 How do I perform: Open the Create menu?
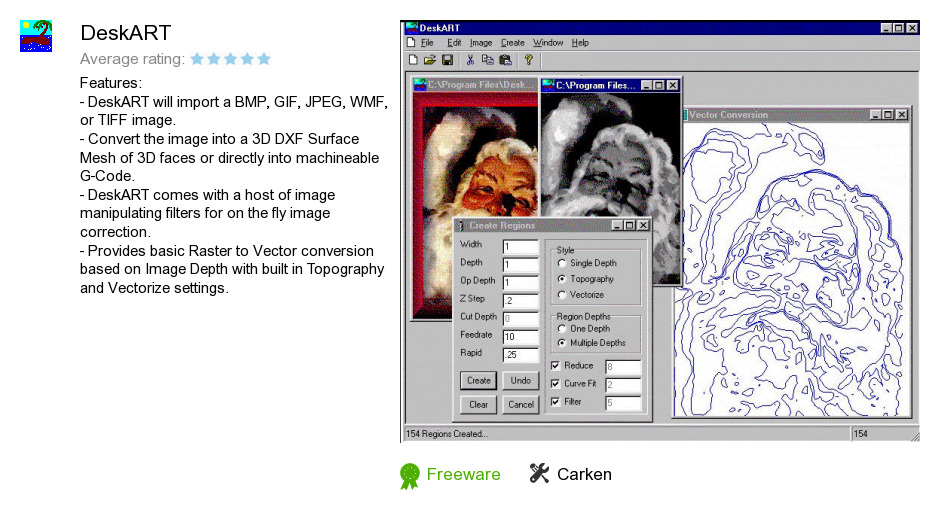click(513, 43)
